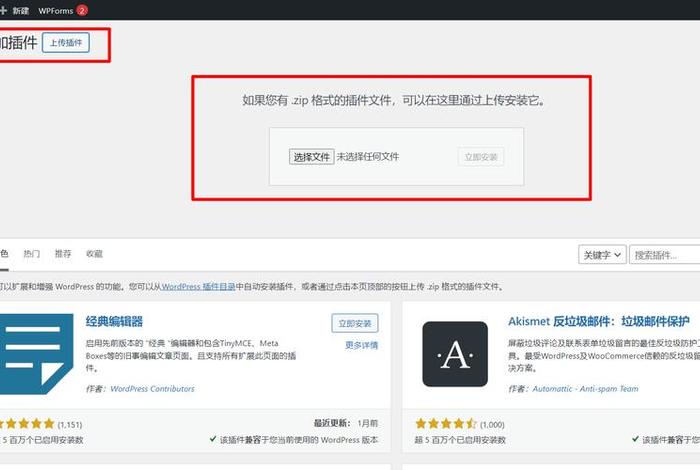Viewport: 700px width, 470px height.
Task: Click the 最近更新: 1月前 text
Action: click(346, 423)
